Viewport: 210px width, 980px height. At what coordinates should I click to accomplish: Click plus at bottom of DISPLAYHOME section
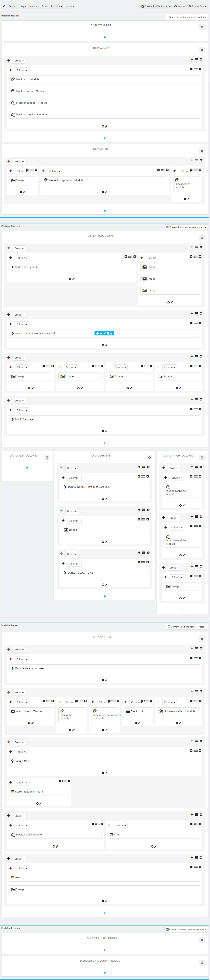[105, 596]
